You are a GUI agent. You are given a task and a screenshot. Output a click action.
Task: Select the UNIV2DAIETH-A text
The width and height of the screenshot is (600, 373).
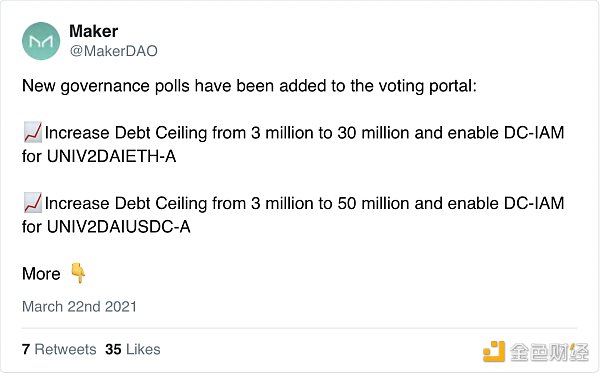[111, 156]
